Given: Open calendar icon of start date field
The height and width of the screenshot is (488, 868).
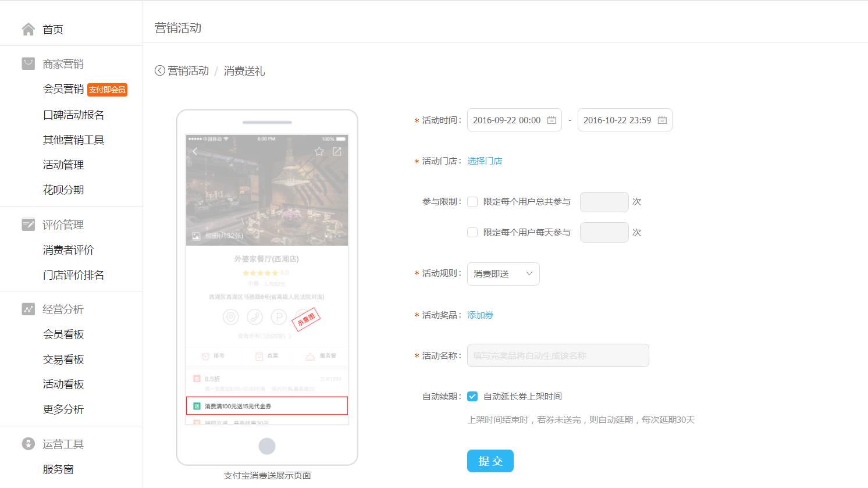Looking at the screenshot, I should click(x=552, y=120).
